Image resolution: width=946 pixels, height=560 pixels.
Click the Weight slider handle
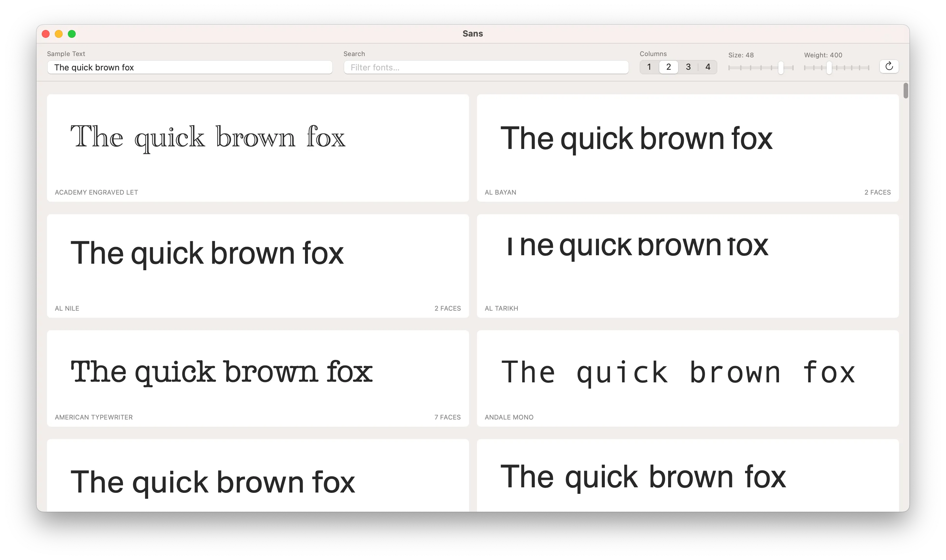pos(829,68)
